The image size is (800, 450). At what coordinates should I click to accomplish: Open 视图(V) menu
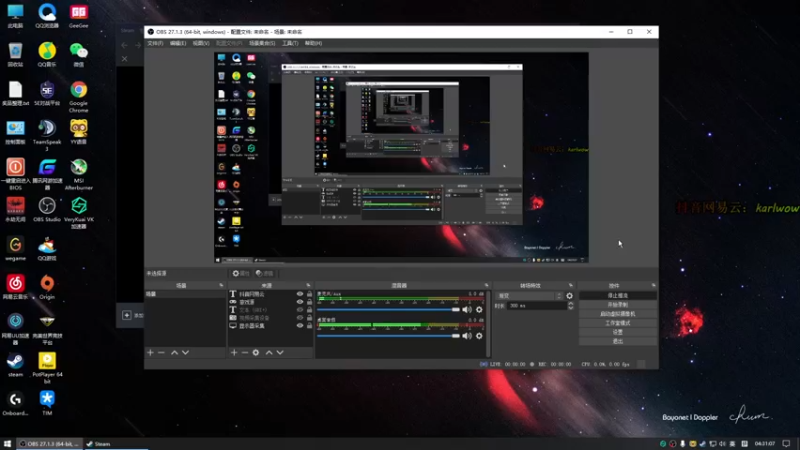201,43
